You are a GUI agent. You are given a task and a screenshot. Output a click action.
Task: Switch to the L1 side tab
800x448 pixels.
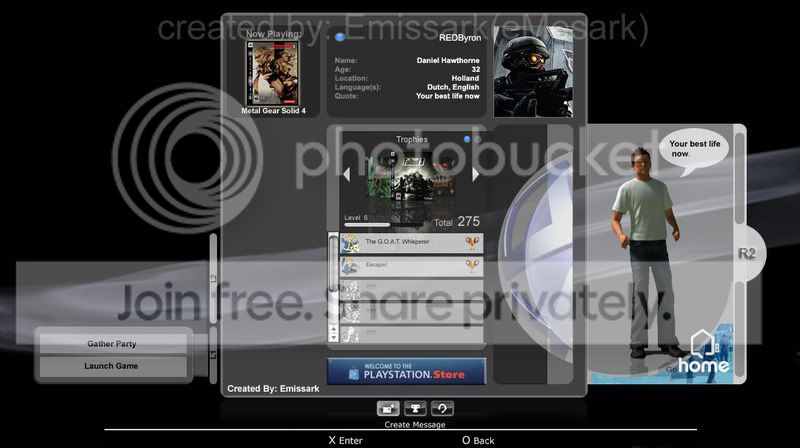(213, 355)
